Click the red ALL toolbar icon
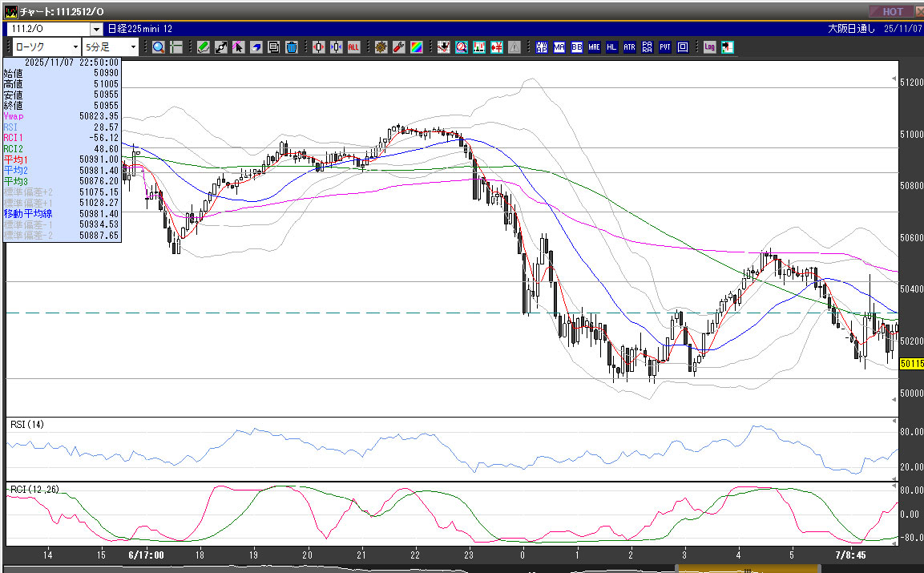 353,47
